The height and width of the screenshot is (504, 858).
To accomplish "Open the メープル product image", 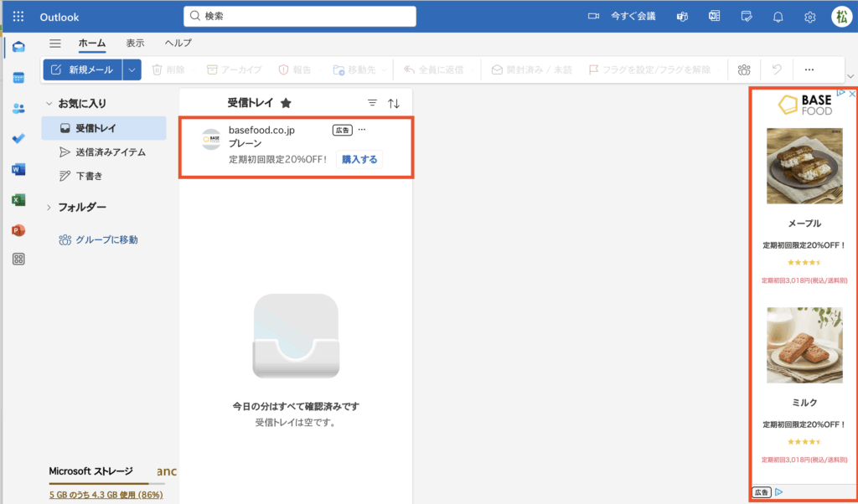I will tap(804, 166).
